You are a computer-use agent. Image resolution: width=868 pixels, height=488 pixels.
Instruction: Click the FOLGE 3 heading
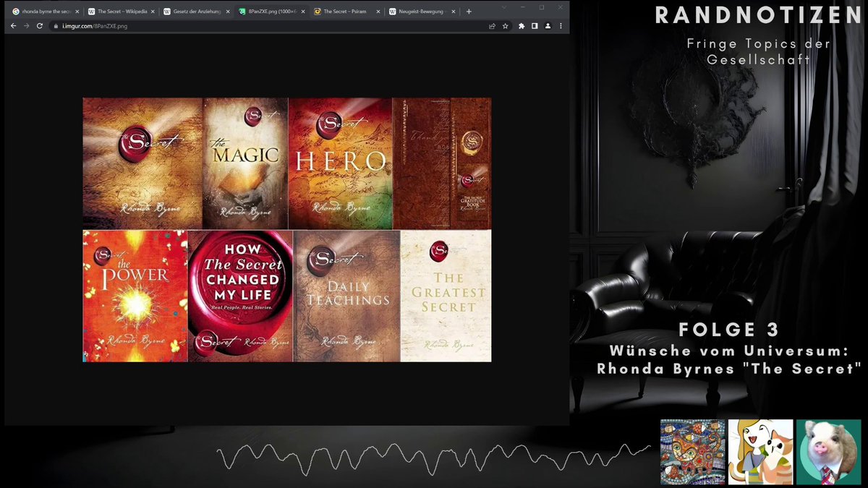tap(729, 330)
